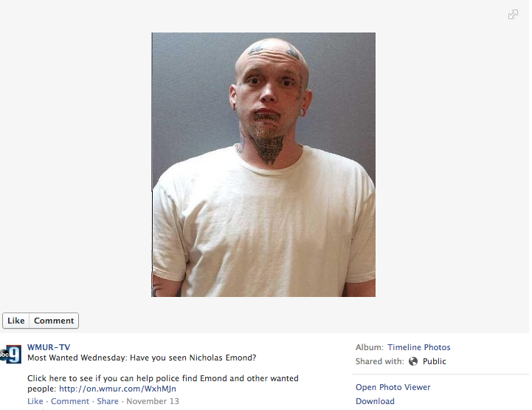Open the WMUR-TV page name link
532x410 pixels.
pyautogui.click(x=49, y=347)
